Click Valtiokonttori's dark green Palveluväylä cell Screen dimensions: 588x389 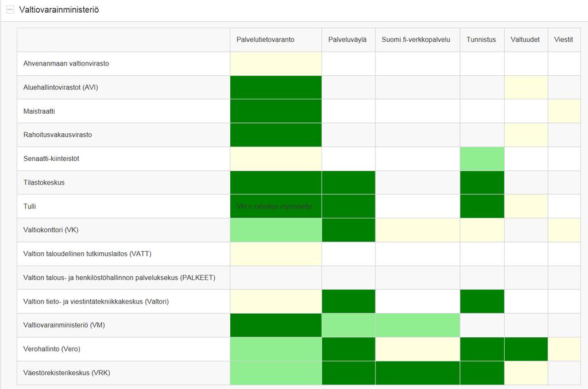349,230
